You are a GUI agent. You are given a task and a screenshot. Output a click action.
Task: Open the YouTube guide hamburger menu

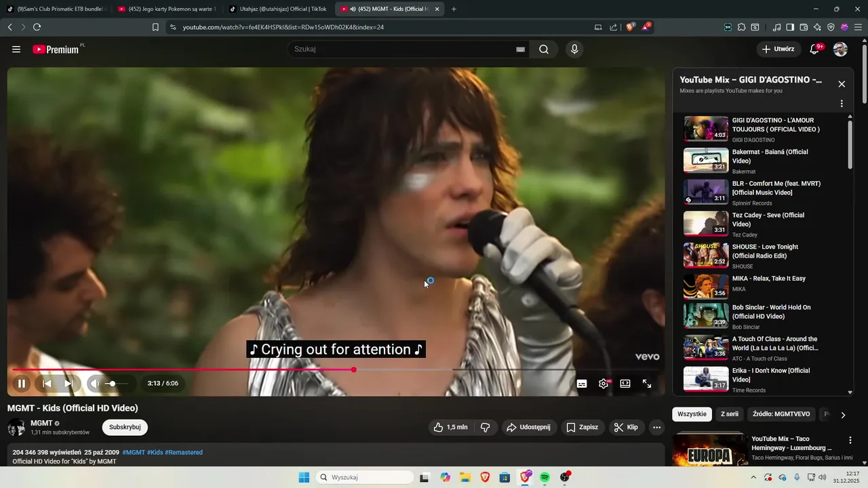point(16,49)
